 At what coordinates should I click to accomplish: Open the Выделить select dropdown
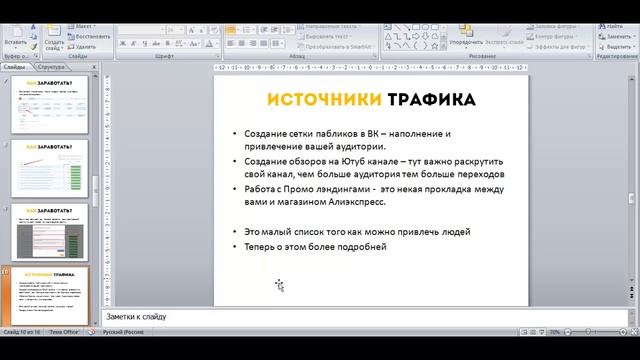(x=617, y=47)
